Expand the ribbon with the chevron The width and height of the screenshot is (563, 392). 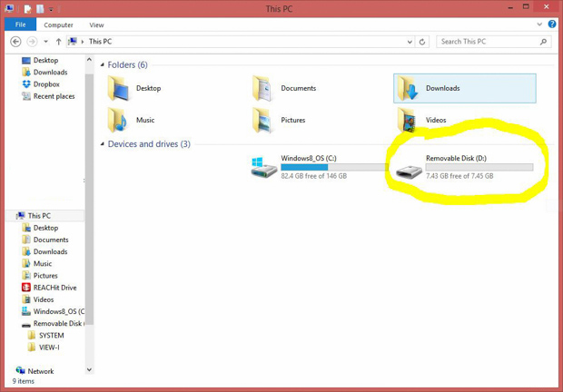coord(539,24)
